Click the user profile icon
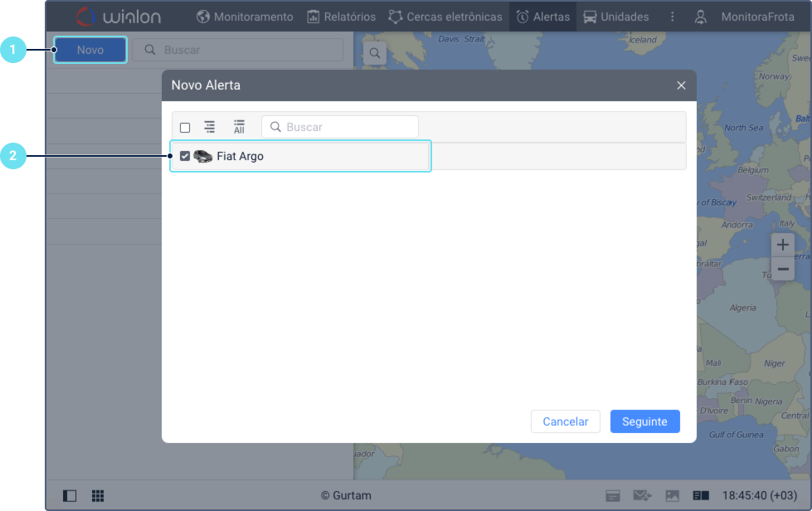Image resolution: width=812 pixels, height=511 pixels. click(x=700, y=17)
